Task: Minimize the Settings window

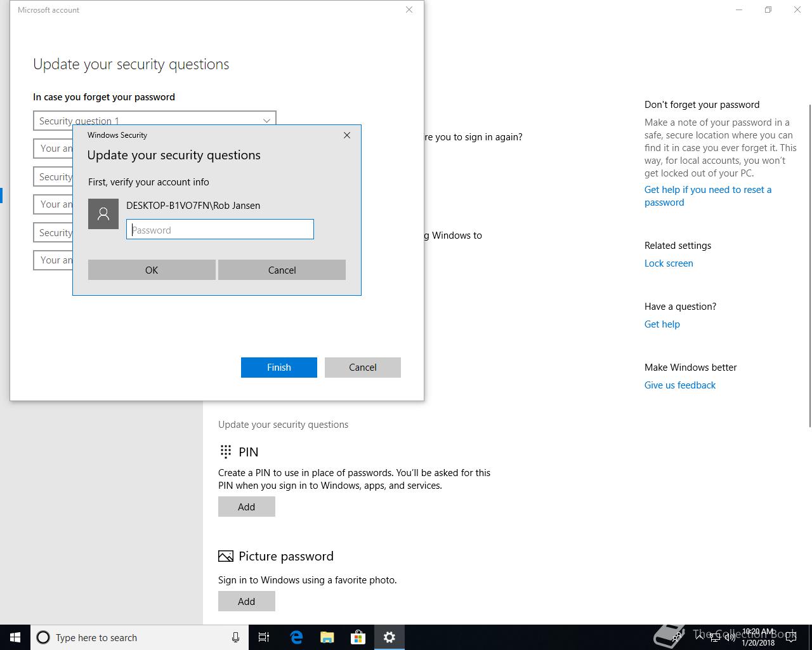Action: pyautogui.click(x=740, y=10)
